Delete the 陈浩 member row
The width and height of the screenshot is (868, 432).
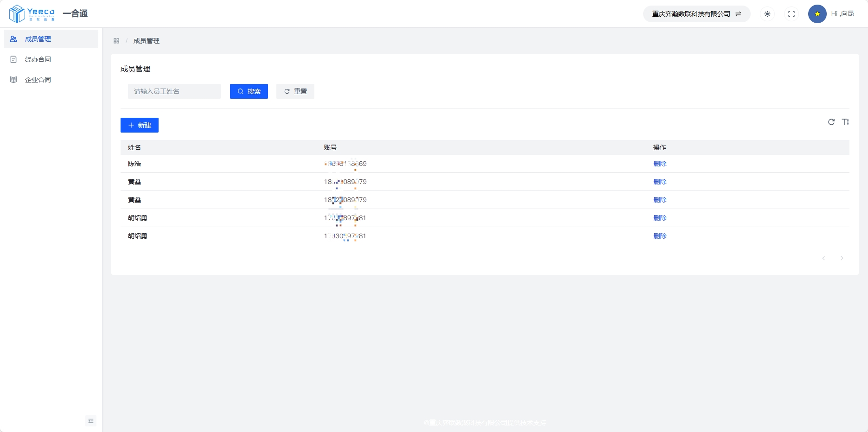pos(660,164)
